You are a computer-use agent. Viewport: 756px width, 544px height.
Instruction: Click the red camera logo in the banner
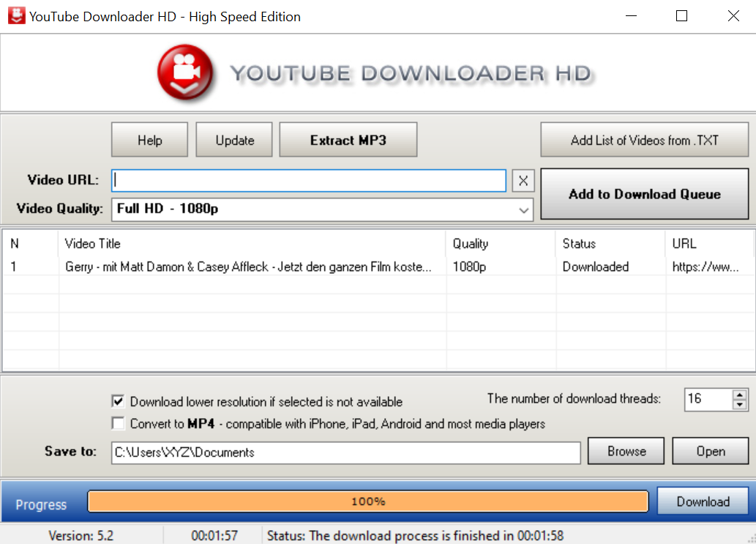(x=185, y=72)
